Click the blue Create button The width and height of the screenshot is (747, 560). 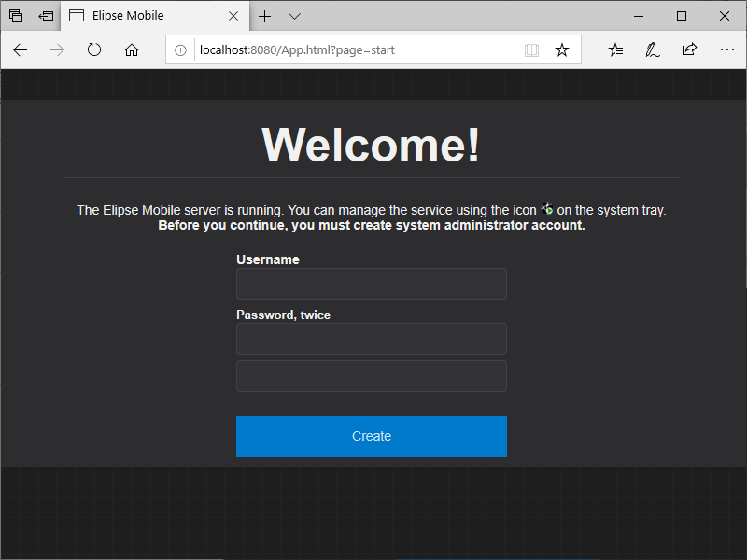pyautogui.click(x=372, y=437)
